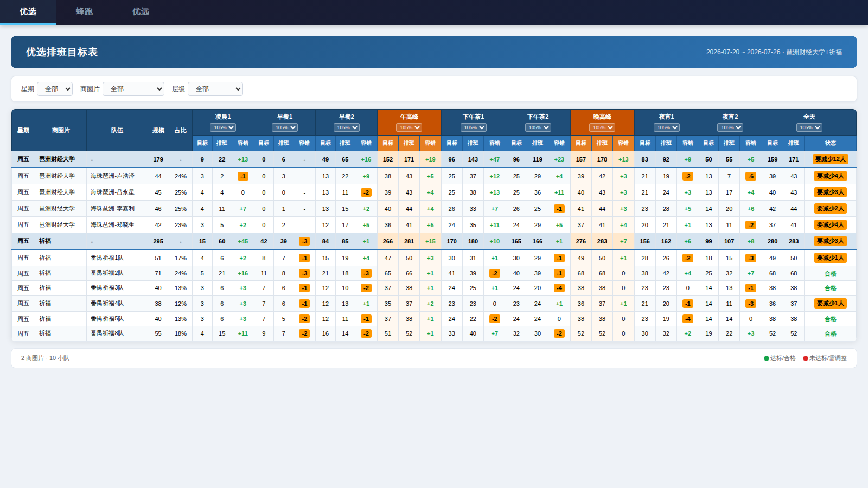The width and height of the screenshot is (868, 488).
Task: Select team 海珠琶洲-卢浩泽
Action: [x=112, y=176]
